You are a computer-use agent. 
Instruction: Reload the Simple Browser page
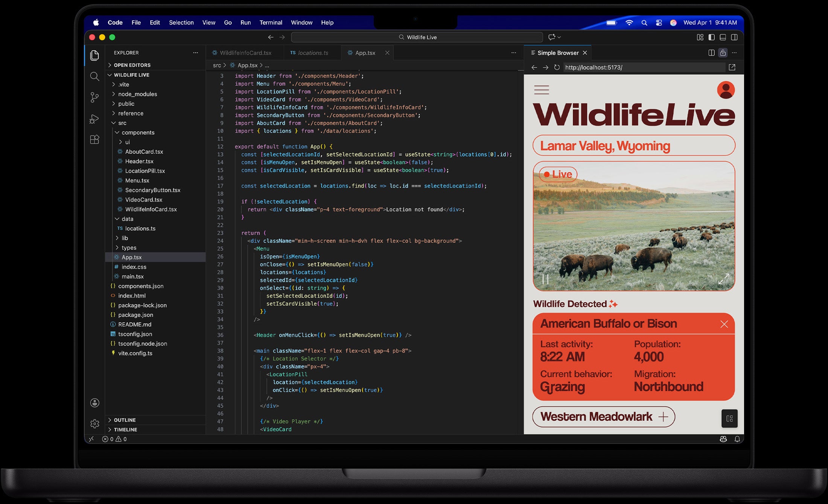pyautogui.click(x=557, y=67)
